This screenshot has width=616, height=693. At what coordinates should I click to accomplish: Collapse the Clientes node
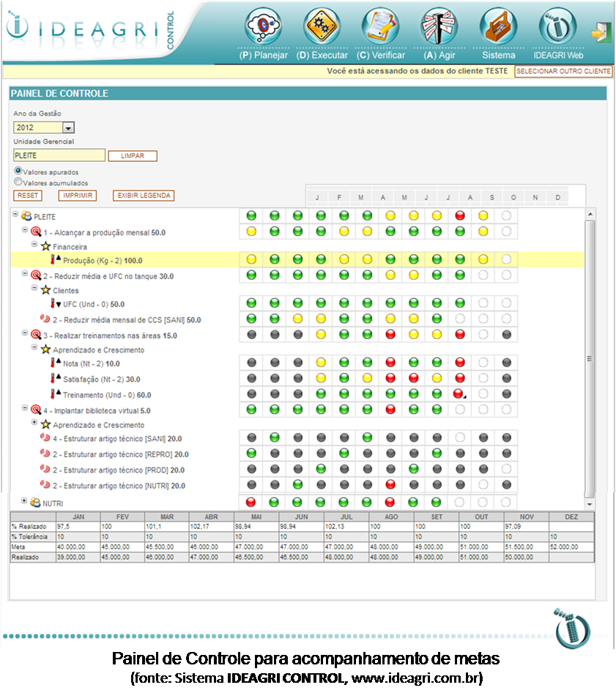34,288
